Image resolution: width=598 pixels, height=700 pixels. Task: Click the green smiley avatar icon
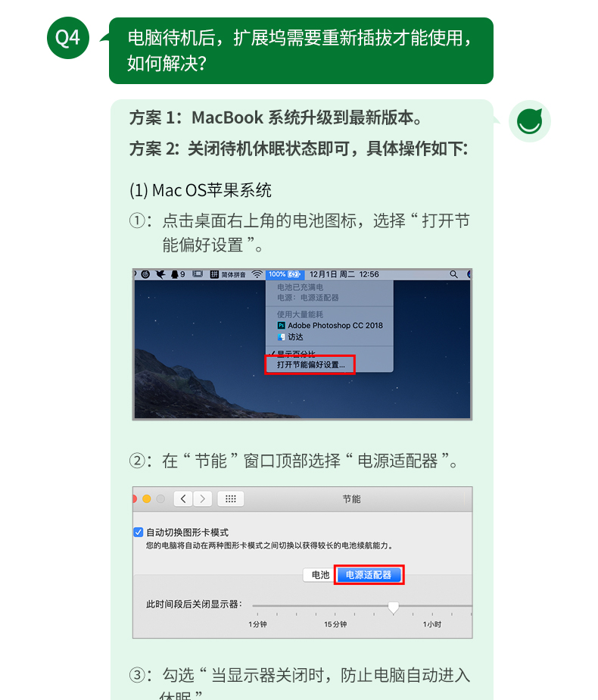coord(529,121)
